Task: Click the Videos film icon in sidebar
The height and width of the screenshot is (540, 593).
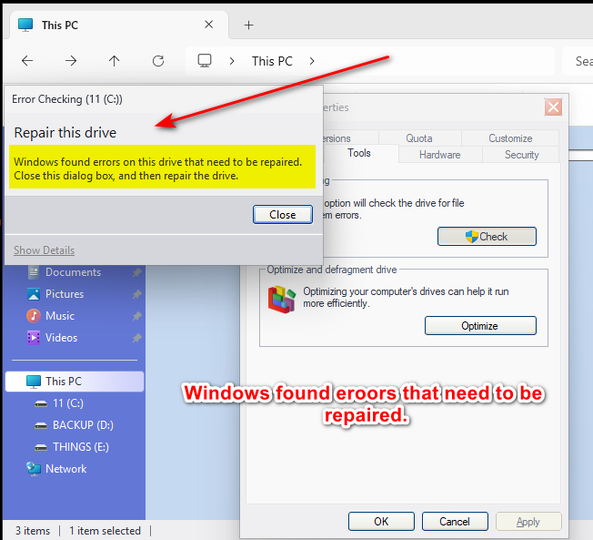Action: pyautogui.click(x=33, y=337)
